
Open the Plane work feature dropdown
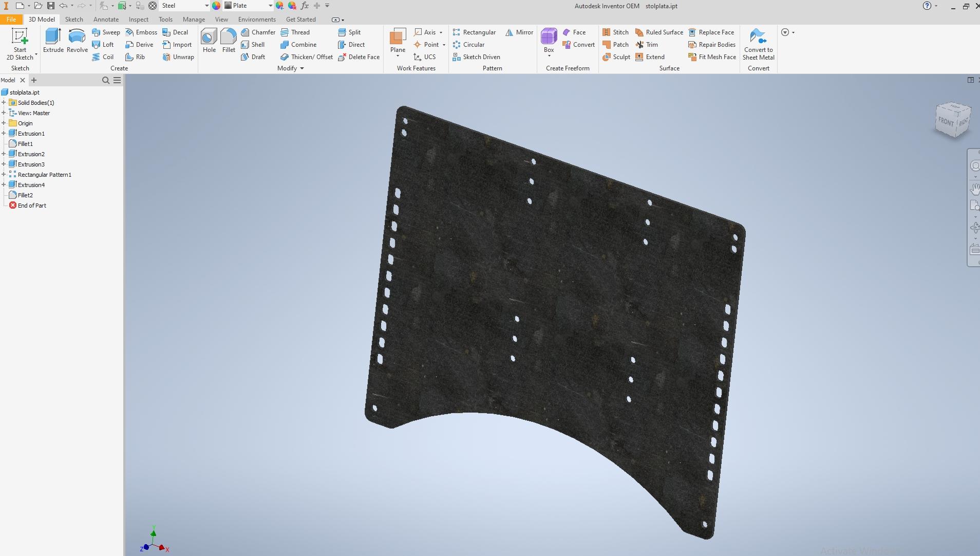(x=398, y=56)
